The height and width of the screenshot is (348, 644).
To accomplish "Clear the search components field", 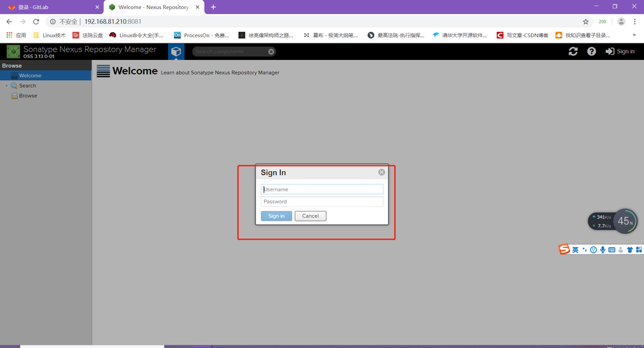I will 271,52.
